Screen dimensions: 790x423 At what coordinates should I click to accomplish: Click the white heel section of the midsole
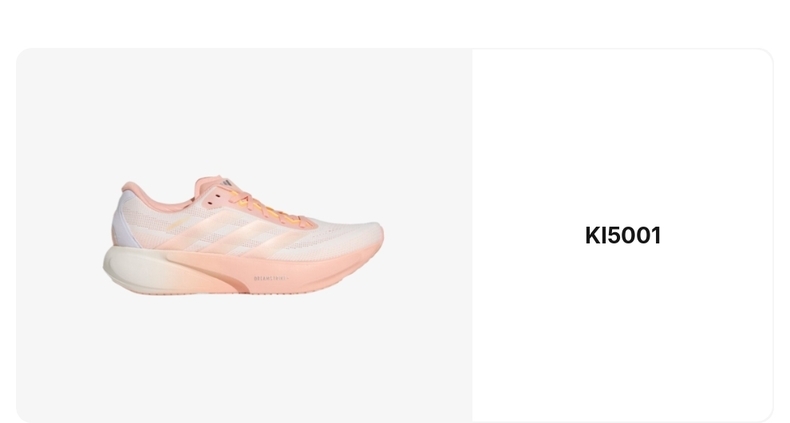pos(134,269)
